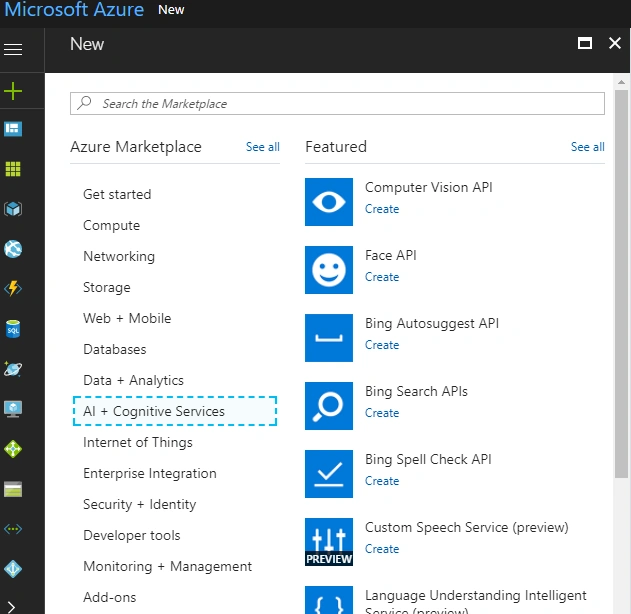Open the Function Apps lightning icon
The width and height of the screenshot is (631, 614).
[13, 288]
